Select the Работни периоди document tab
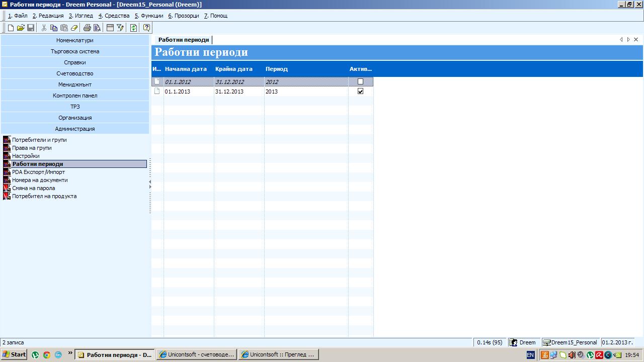Image resolution: width=644 pixels, height=362 pixels. point(183,40)
